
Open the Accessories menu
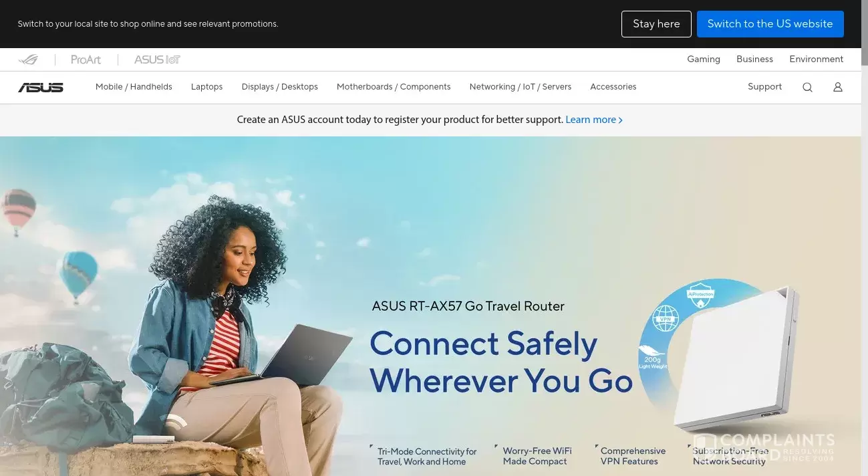613,87
